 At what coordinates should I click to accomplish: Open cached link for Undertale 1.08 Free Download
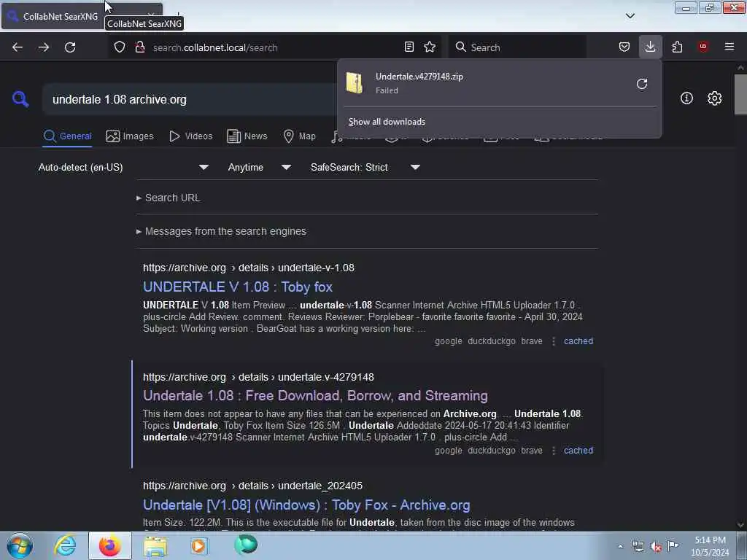[x=578, y=451]
